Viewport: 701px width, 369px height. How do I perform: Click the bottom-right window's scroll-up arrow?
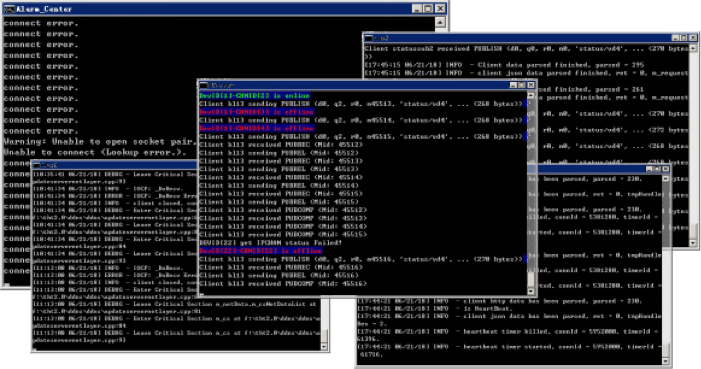pos(666,178)
